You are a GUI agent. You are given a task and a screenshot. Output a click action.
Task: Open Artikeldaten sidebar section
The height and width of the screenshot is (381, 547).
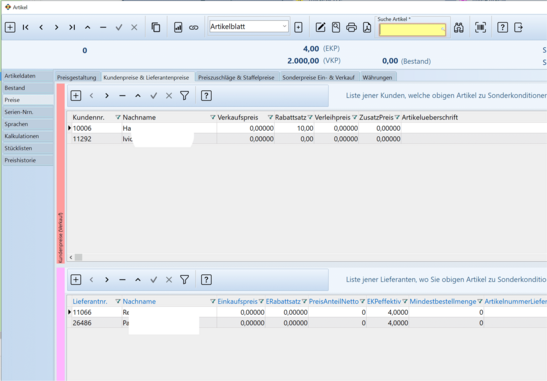(x=28, y=76)
